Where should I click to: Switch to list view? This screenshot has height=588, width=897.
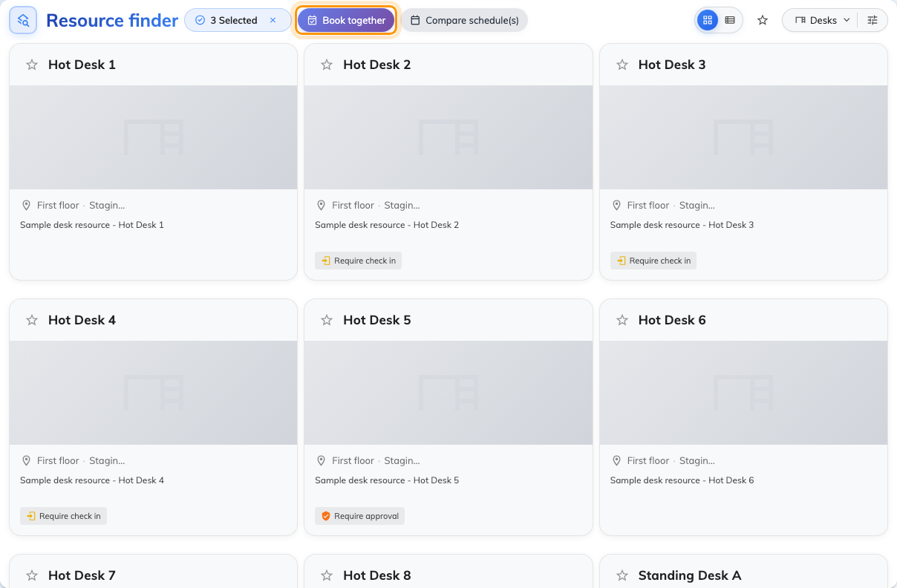(730, 20)
